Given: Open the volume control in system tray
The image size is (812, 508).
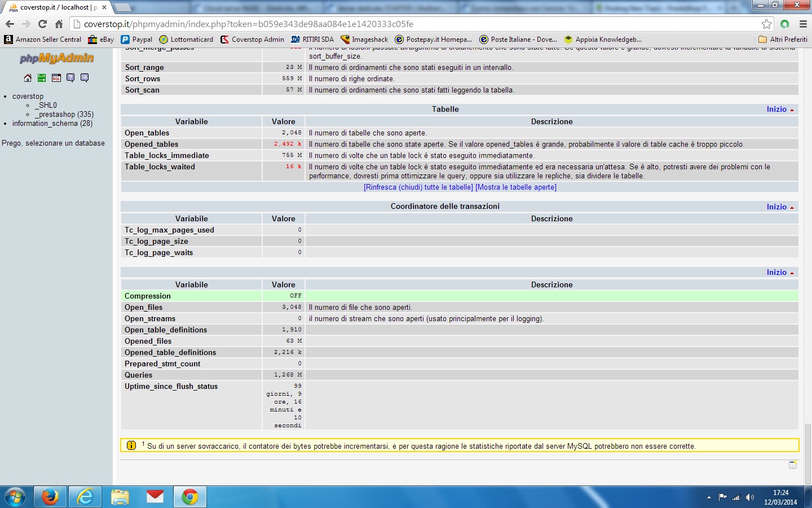Looking at the screenshot, I should point(750,497).
